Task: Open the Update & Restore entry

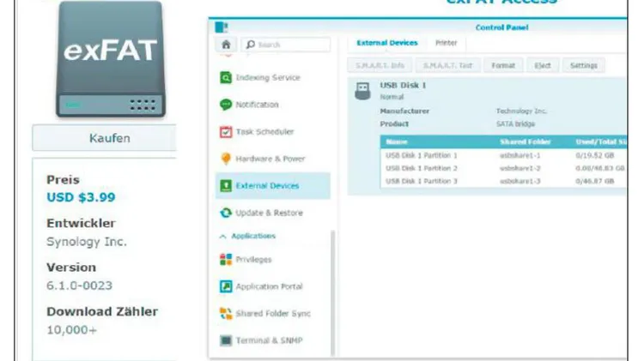Action: pyautogui.click(x=269, y=213)
